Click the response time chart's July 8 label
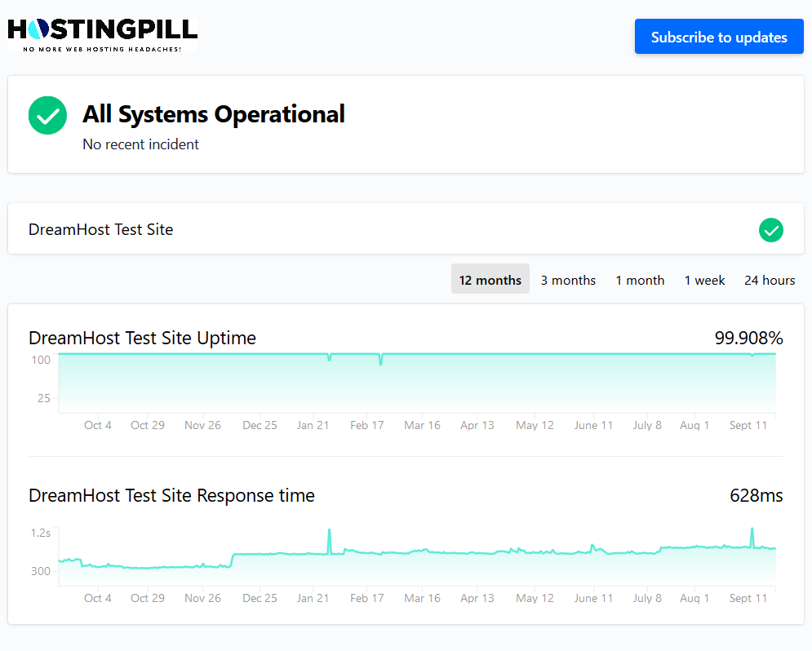The image size is (812, 651). click(647, 598)
